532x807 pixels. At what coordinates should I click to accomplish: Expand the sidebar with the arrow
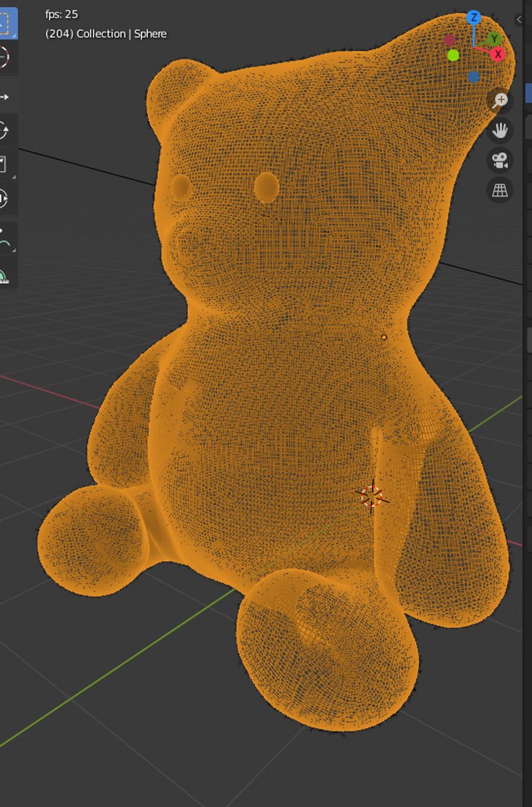pos(519,19)
